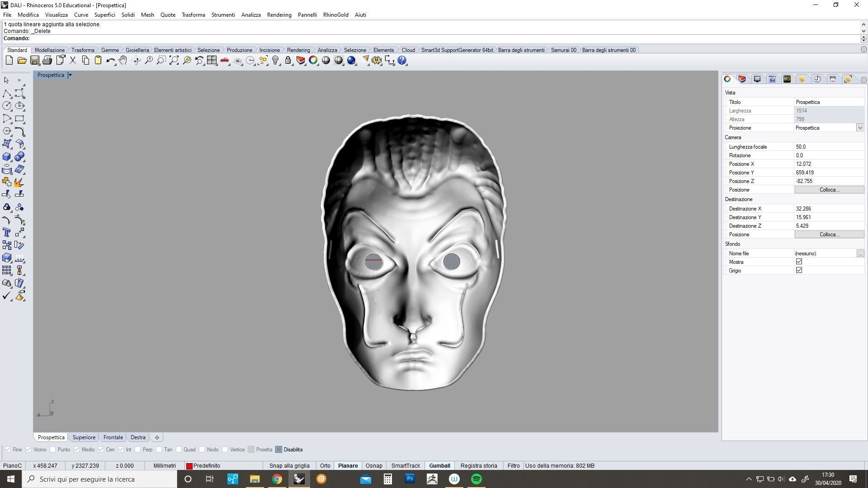
Task: Click the padlock lock objects icon
Action: pyautogui.click(x=288, y=61)
